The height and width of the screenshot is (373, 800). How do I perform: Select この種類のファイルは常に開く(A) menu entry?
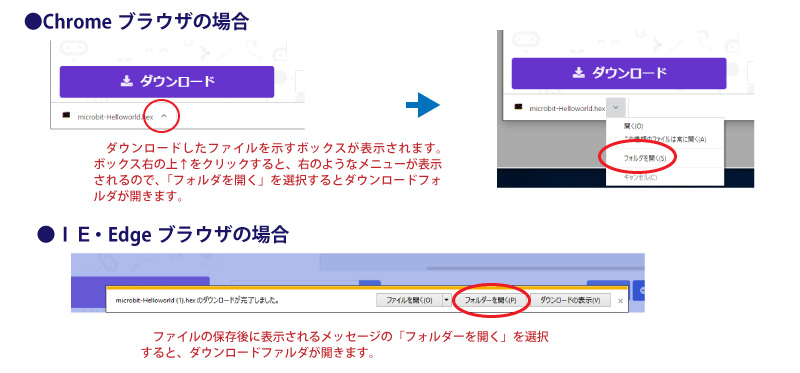point(665,139)
